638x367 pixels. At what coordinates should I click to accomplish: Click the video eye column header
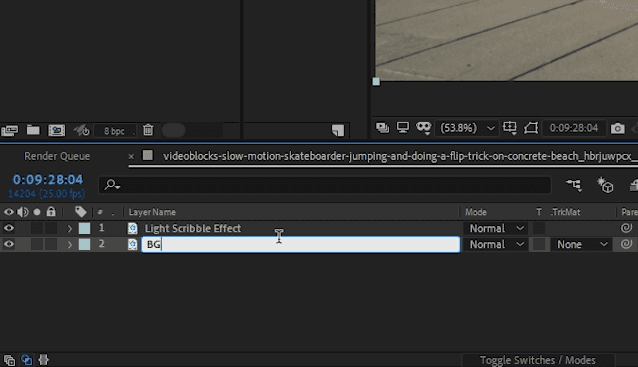point(9,212)
